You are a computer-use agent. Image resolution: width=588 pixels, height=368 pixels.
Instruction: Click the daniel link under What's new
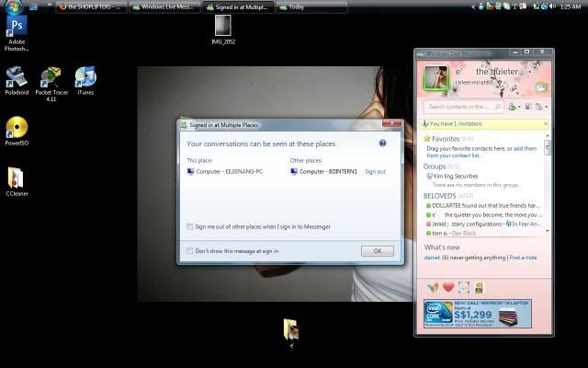pos(432,258)
